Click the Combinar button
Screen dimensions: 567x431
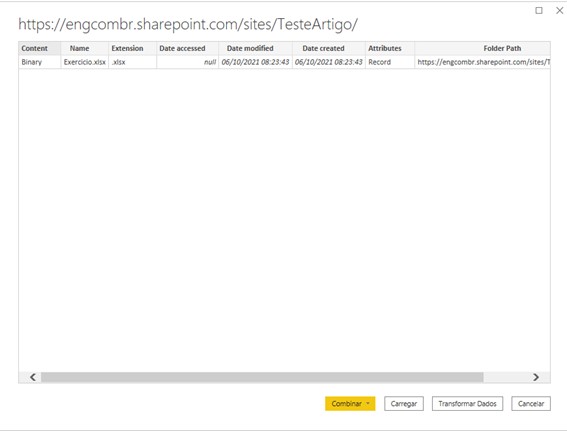click(x=346, y=404)
